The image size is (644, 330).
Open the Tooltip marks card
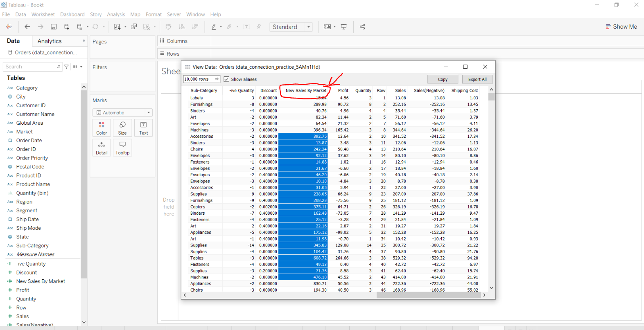click(x=122, y=148)
